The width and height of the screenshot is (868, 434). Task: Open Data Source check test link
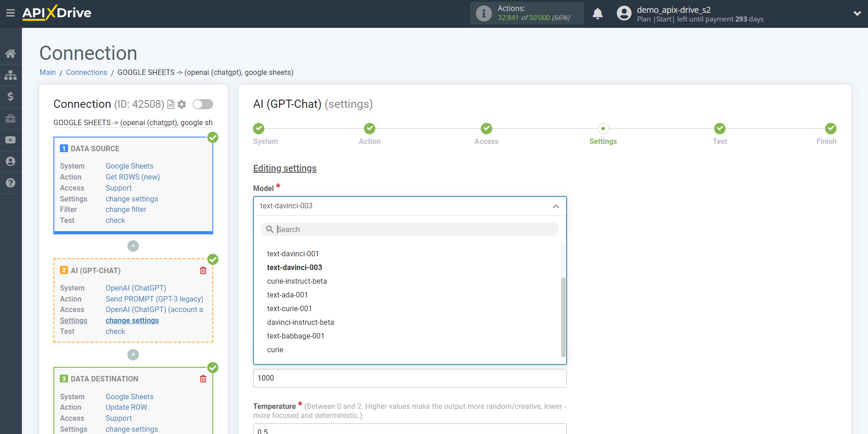[x=116, y=220]
